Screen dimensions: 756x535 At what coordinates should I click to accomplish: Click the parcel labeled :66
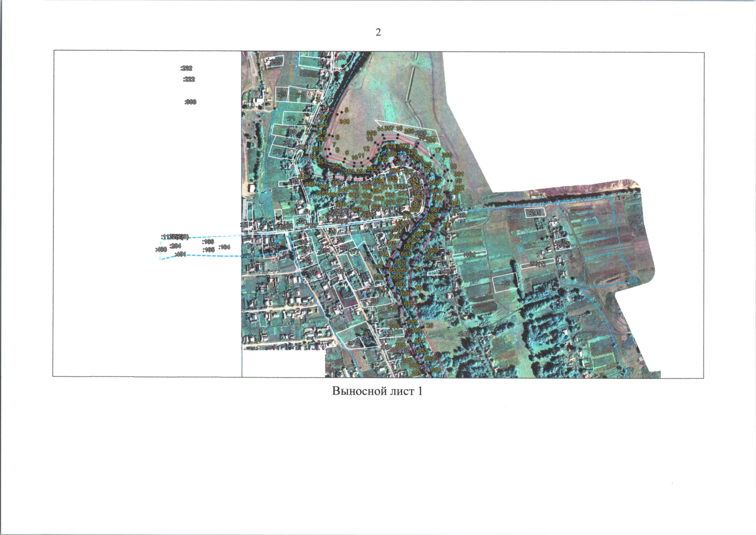[x=347, y=294]
